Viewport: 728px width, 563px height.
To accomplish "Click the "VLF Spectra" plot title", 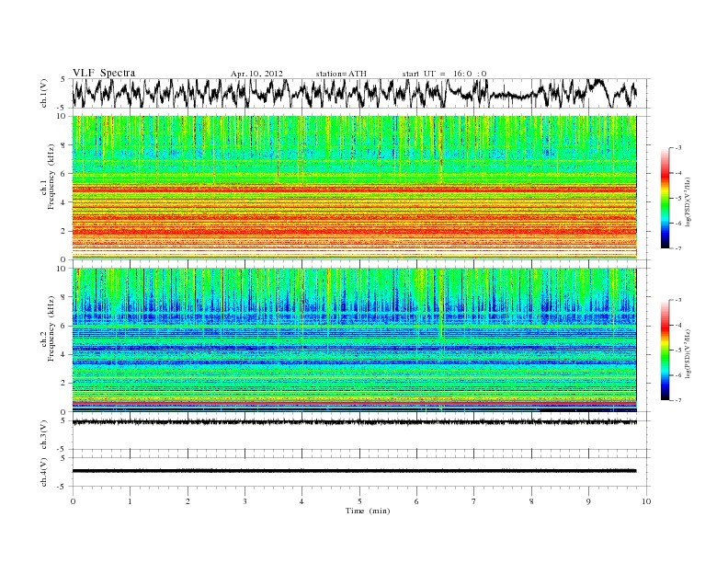I will click(x=104, y=73).
